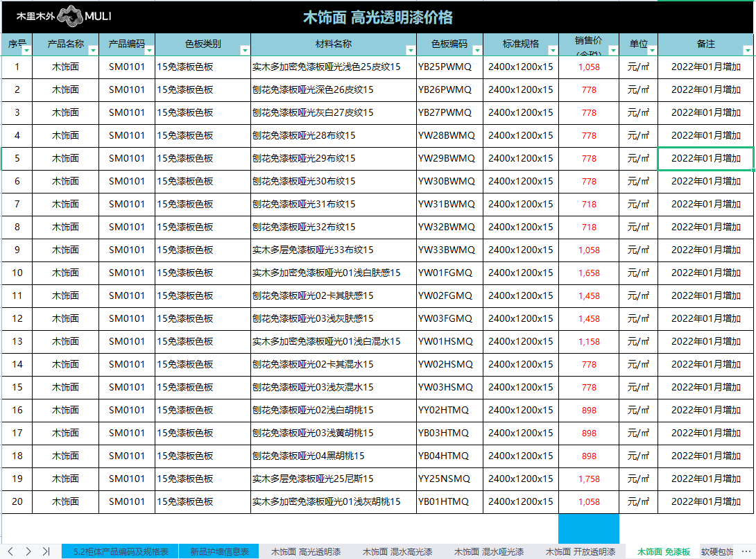Expand the 销售价 filter arrow
The image size is (756, 559).
click(613, 50)
